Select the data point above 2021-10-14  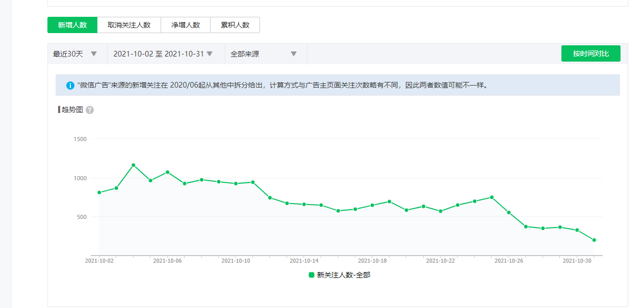tap(304, 204)
